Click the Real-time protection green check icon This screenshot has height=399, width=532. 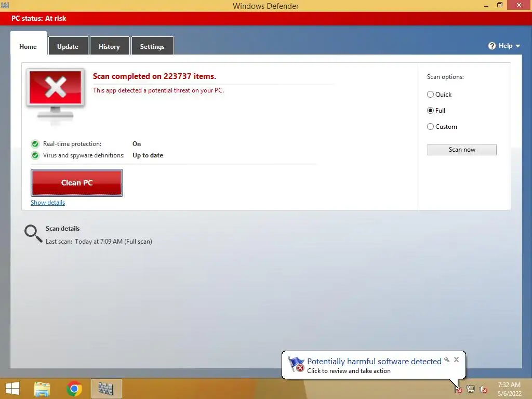pyautogui.click(x=35, y=144)
